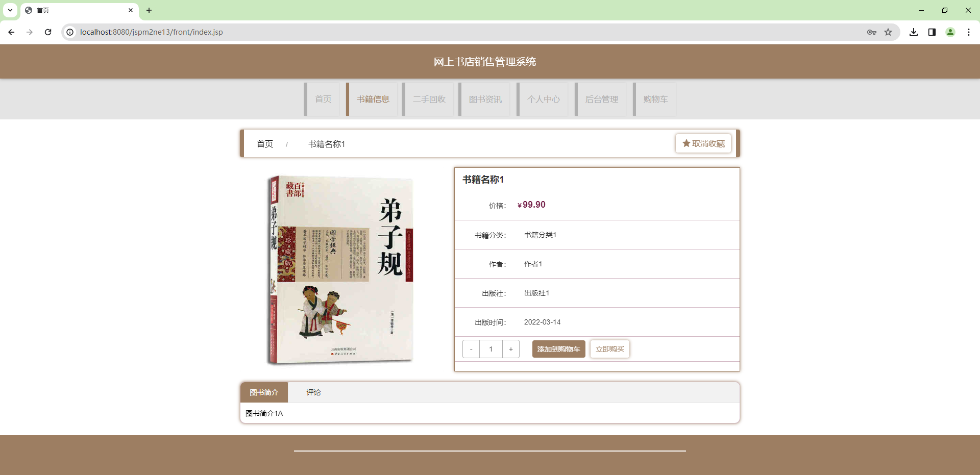This screenshot has width=980, height=475.
Task: Select the 图书简介 tab
Action: pyautogui.click(x=264, y=392)
